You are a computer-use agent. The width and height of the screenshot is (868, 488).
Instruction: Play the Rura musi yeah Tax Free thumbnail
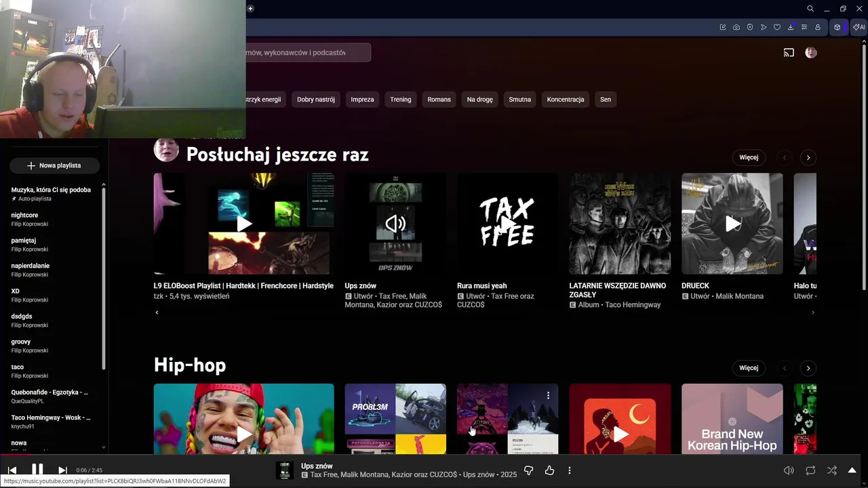tap(508, 224)
